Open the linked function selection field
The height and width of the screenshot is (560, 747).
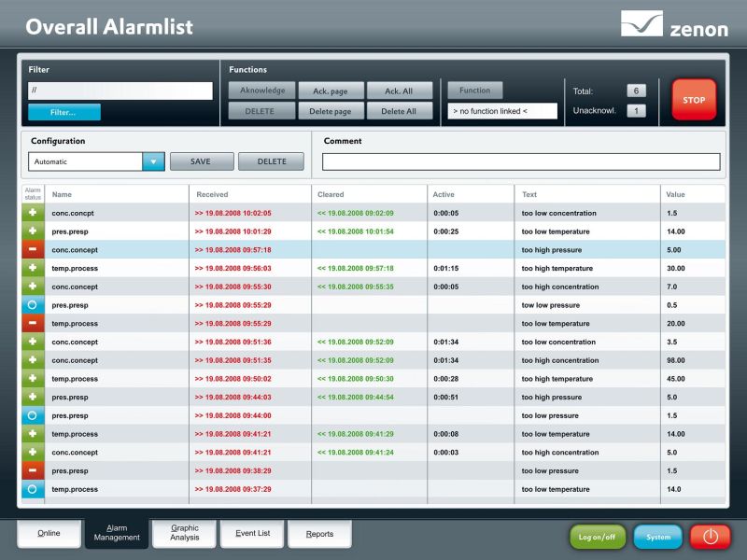point(502,111)
